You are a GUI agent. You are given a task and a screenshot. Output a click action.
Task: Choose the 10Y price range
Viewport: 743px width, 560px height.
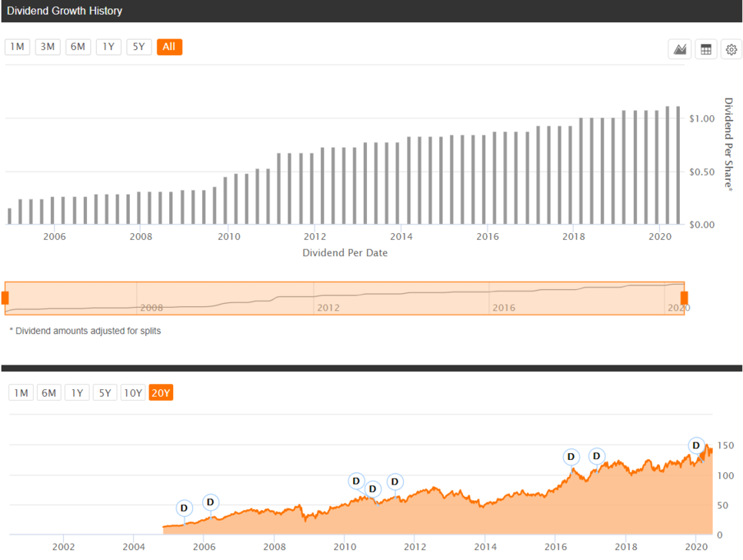coord(132,393)
